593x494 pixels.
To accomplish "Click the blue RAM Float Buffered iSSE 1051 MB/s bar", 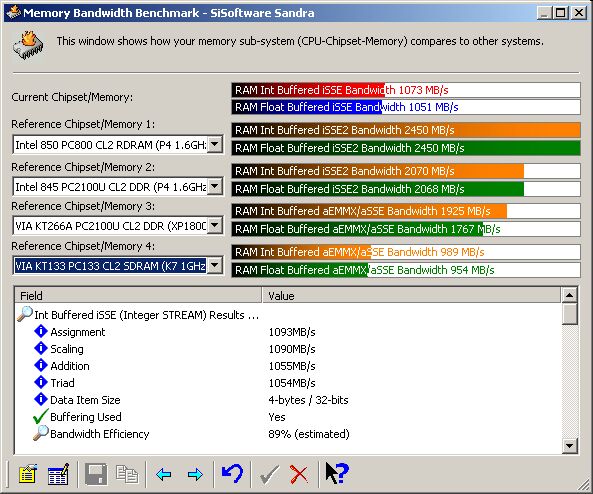I will [x=406, y=107].
